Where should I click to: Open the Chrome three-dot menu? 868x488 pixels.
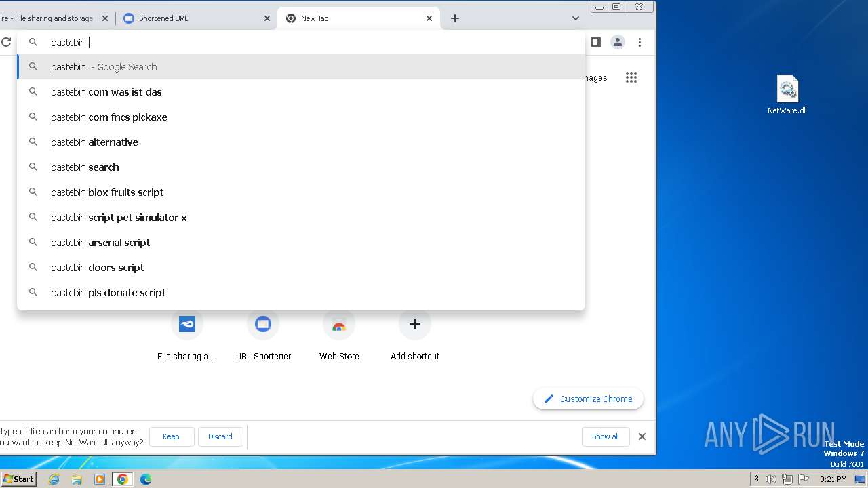click(x=639, y=42)
